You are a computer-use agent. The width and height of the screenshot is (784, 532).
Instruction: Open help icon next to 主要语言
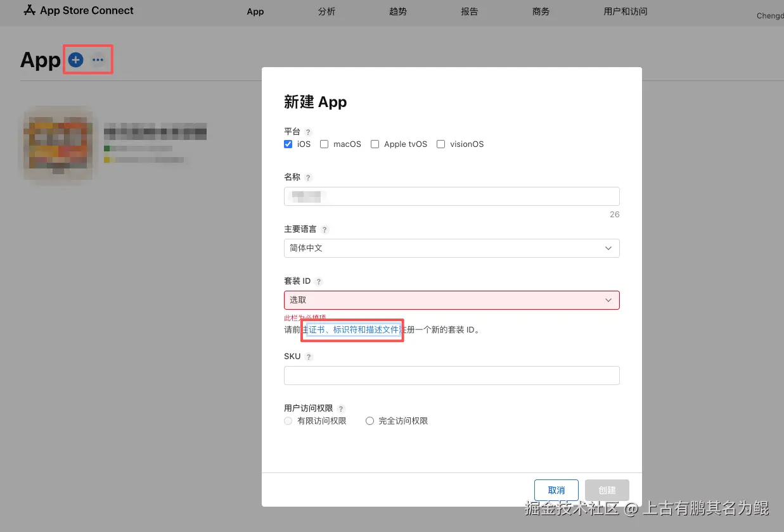pyautogui.click(x=325, y=230)
